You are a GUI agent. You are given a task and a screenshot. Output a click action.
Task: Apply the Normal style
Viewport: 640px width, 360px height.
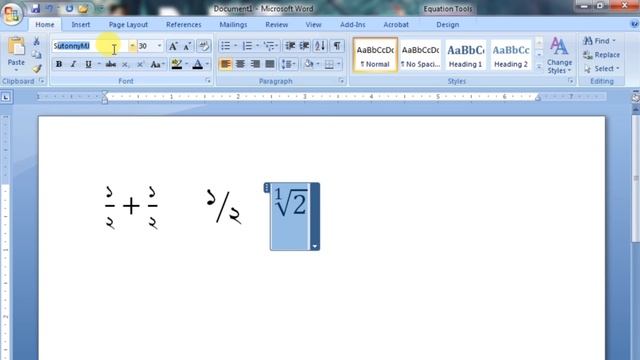pyautogui.click(x=375, y=55)
